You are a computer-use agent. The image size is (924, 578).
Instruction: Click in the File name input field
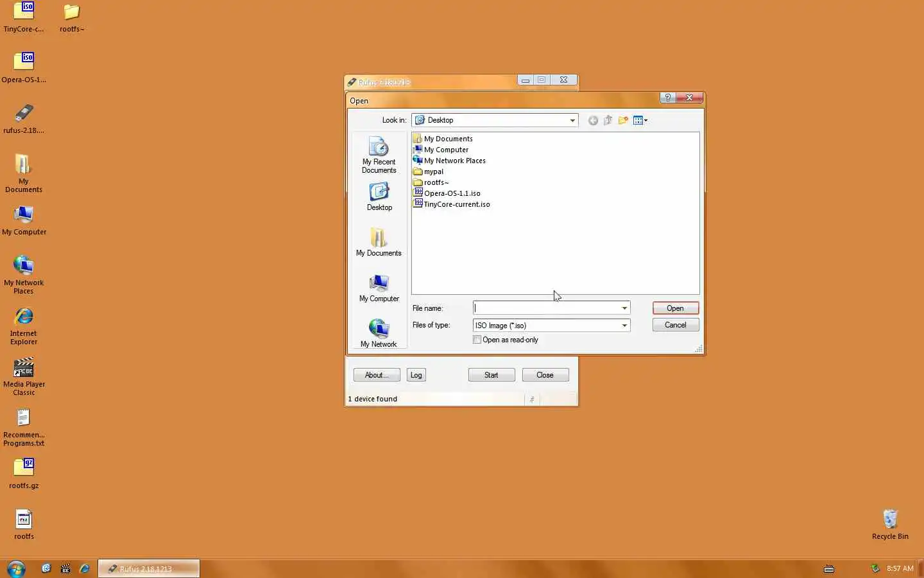tap(546, 308)
